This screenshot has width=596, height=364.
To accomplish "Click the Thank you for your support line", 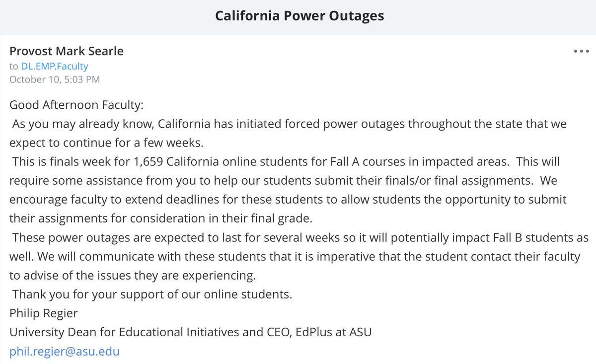I will (152, 294).
